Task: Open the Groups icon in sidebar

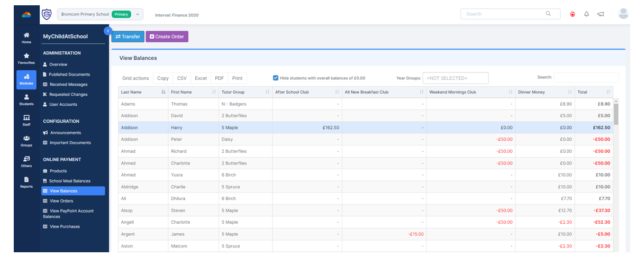Action: pyautogui.click(x=26, y=141)
